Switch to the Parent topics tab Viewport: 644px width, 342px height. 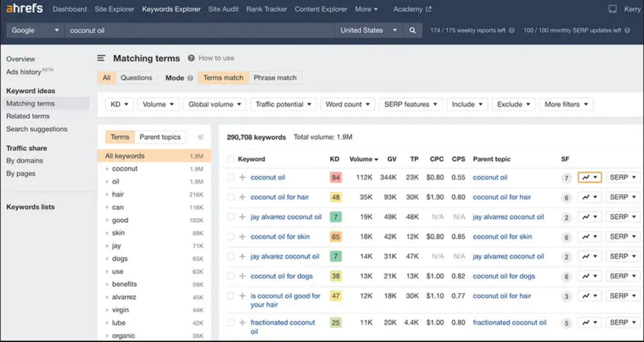[160, 137]
